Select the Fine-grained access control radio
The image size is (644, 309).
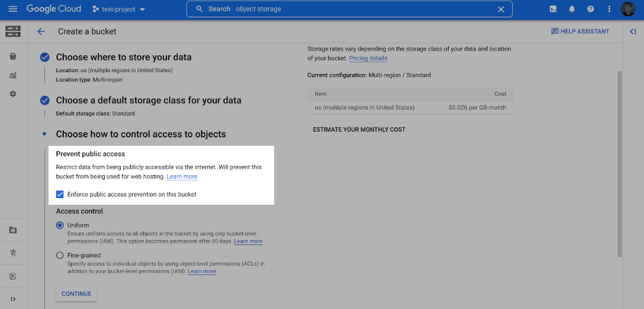point(60,255)
